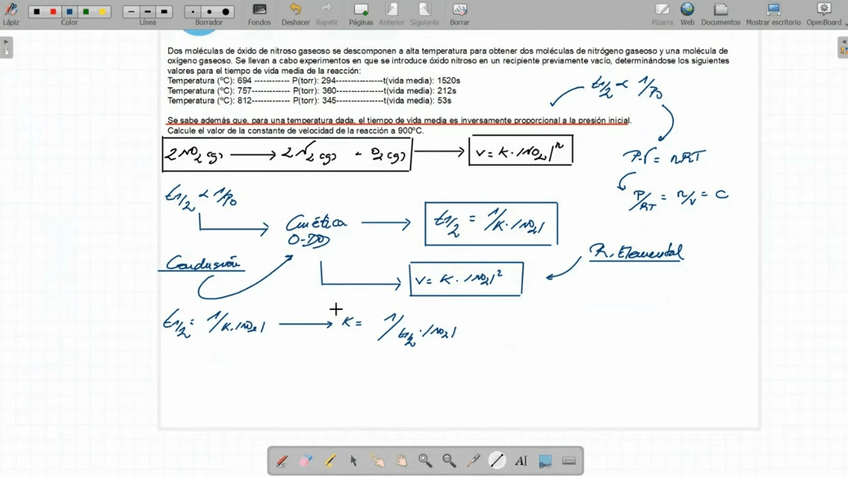Select the green pen color
Screen dimensions: 848x477
85,11
